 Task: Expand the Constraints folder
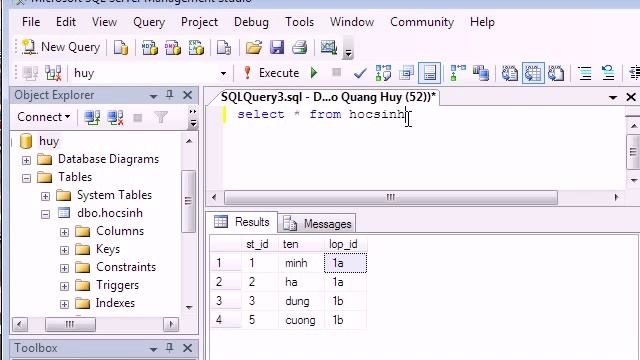64,268
